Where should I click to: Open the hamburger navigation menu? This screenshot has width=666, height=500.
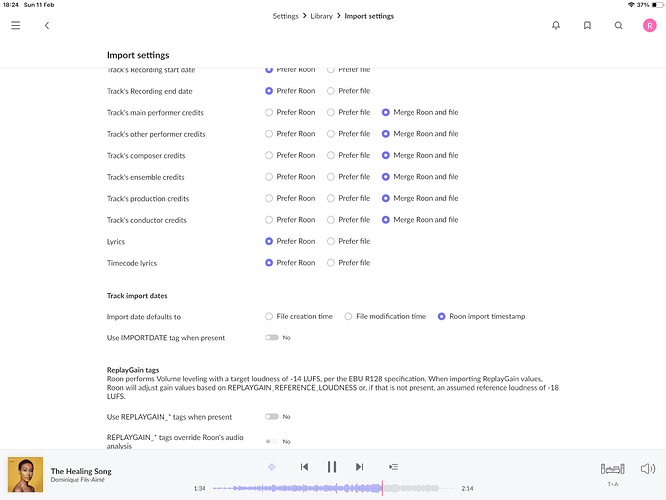16,25
